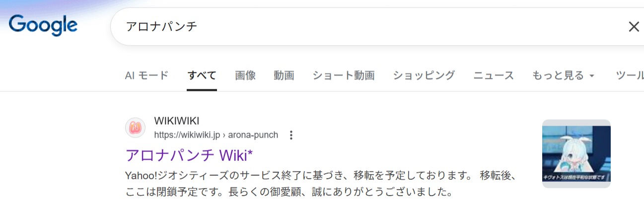
Task: Open the three-dot menu beside the wikiwiki.jp URL
Action: point(291,135)
